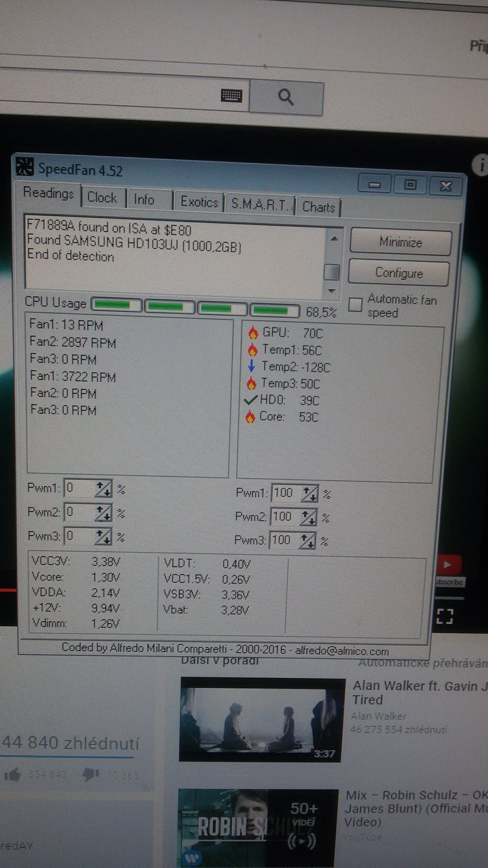The height and width of the screenshot is (868, 488).
Task: Click the first CPU usage bar
Action: point(116,305)
